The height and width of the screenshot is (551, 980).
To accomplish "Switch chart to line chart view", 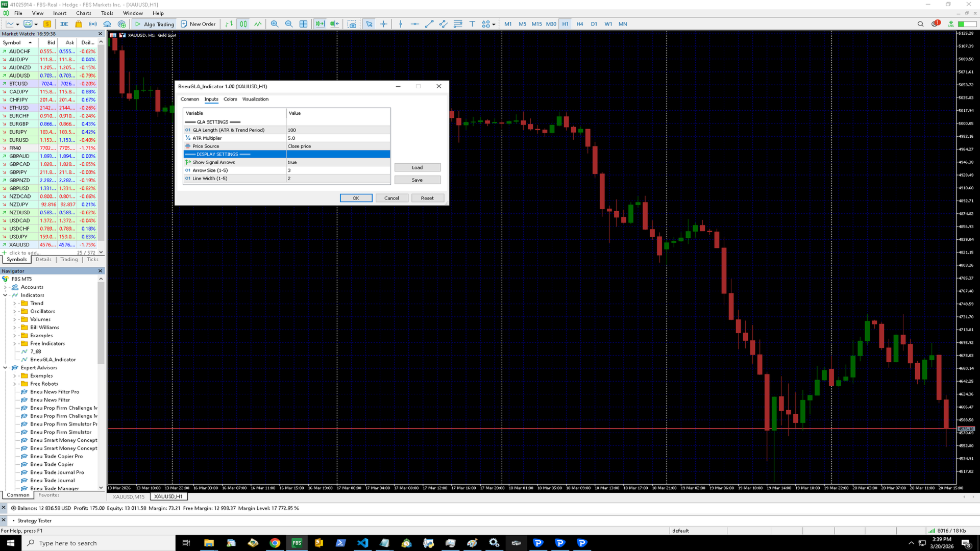I will click(x=258, y=24).
